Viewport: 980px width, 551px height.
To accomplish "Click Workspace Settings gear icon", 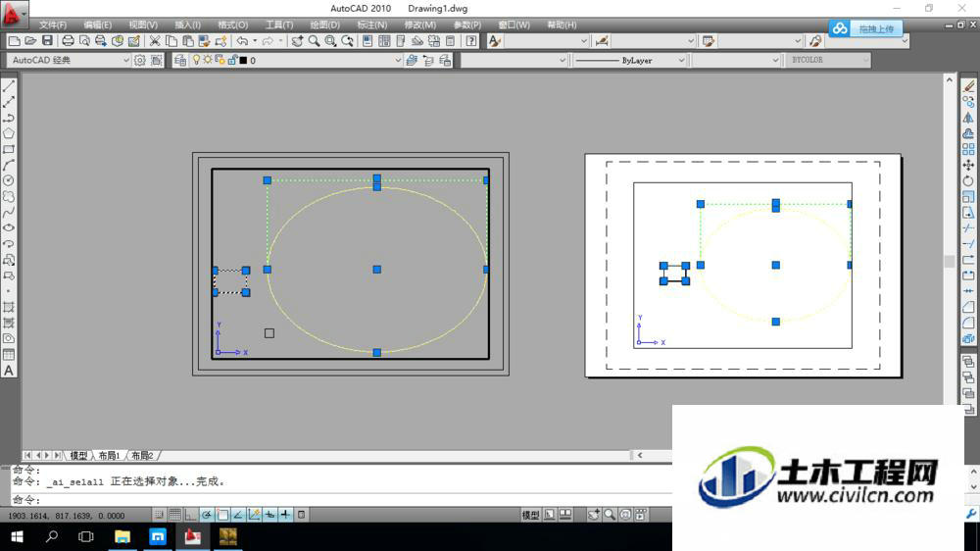I will coord(139,60).
